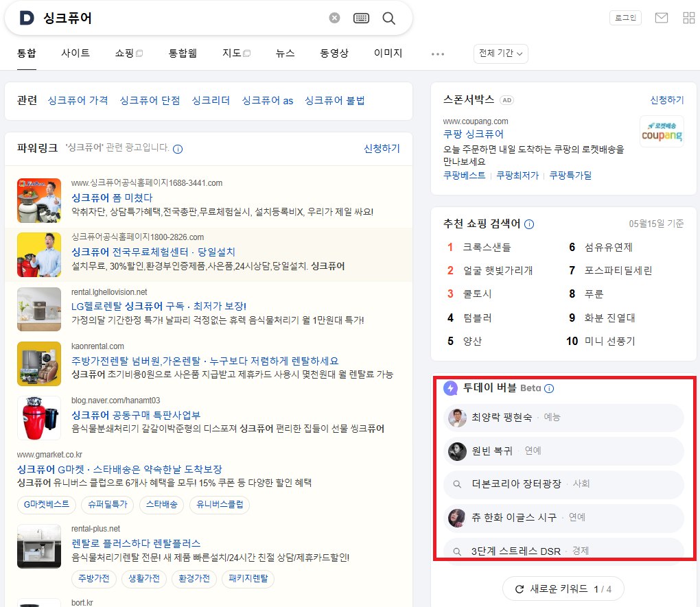Image resolution: width=700 pixels, height=607 pixels.
Task: Open the 이미지 tab
Action: (388, 53)
